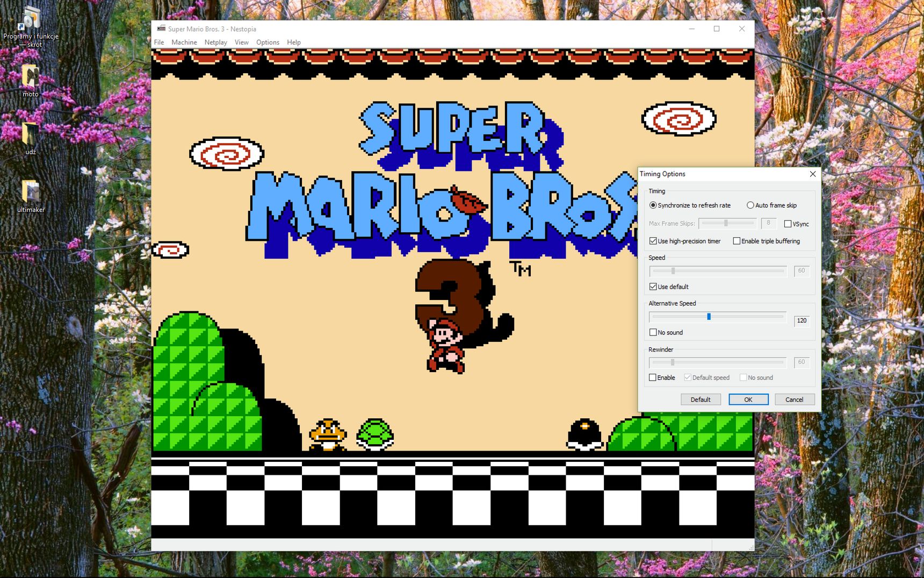Click the Rewinder Default speed checkbox
Screen dimensions: 924x578
(706, 377)
